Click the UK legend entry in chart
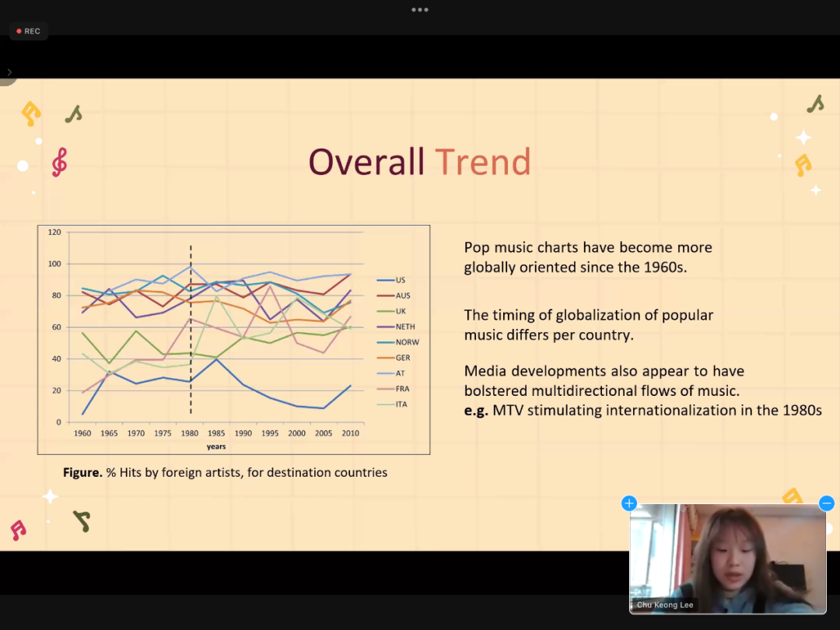This screenshot has width=840, height=630. pyautogui.click(x=391, y=311)
